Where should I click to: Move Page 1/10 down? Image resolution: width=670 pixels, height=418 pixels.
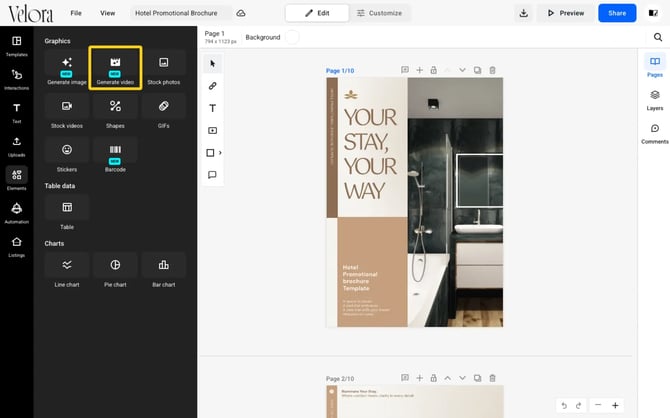[x=462, y=70]
